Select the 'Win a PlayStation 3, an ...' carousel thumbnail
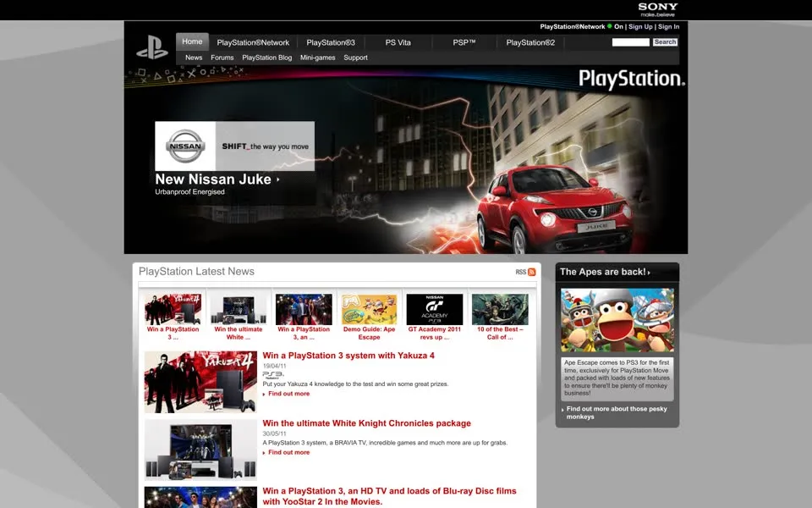The width and height of the screenshot is (812, 508). point(304,310)
